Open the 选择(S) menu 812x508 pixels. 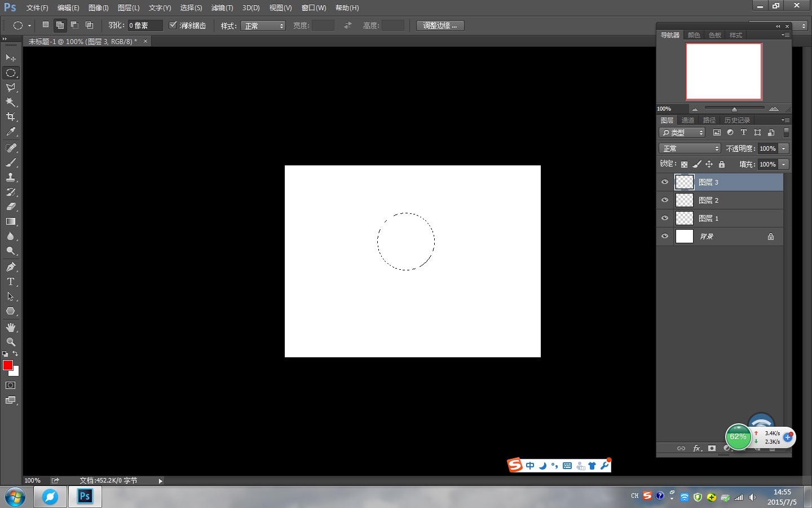[x=191, y=8]
